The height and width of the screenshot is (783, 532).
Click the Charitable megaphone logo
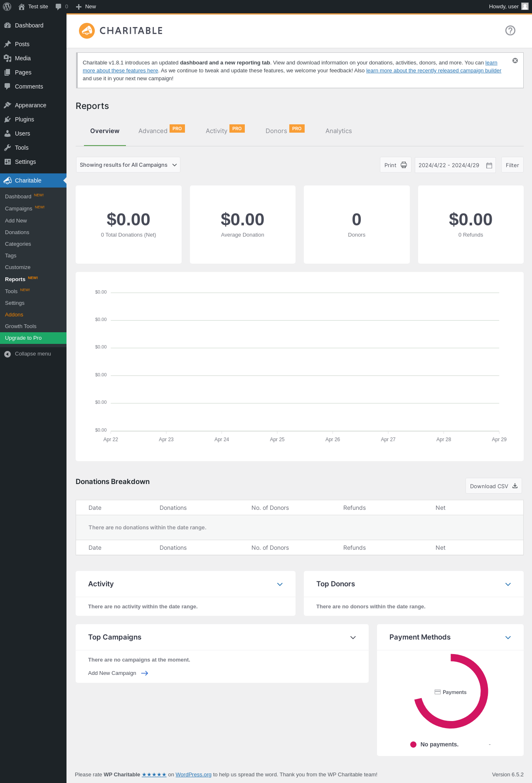click(87, 31)
